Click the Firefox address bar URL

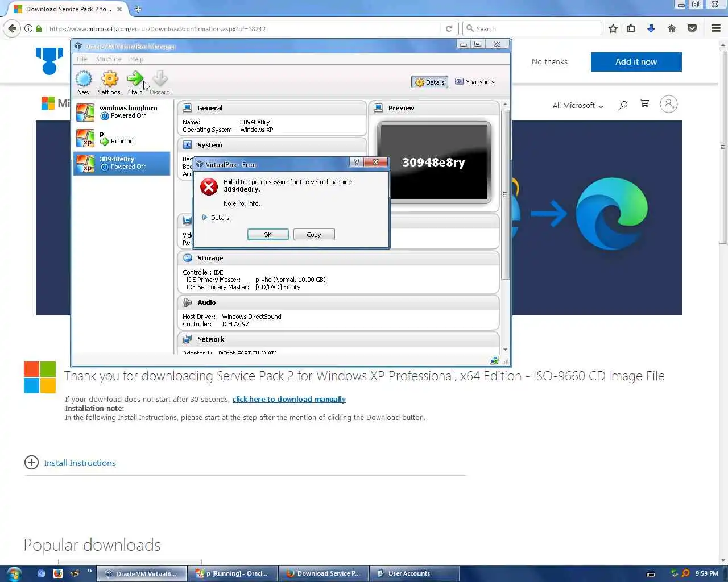(x=158, y=28)
